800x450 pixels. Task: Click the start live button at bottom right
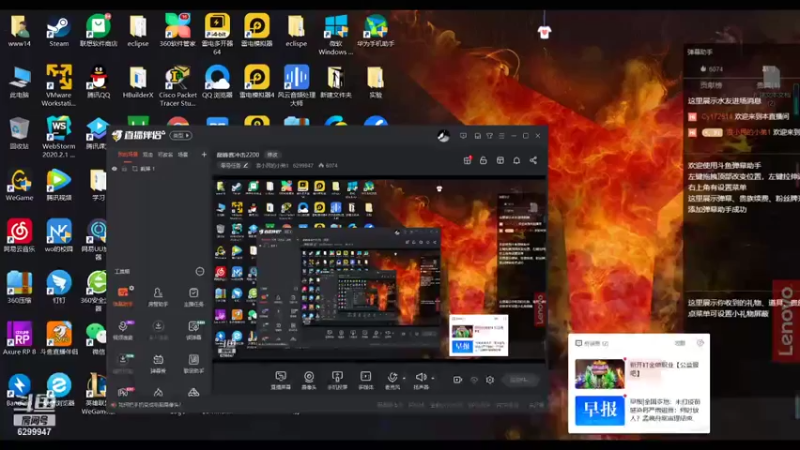tap(520, 380)
